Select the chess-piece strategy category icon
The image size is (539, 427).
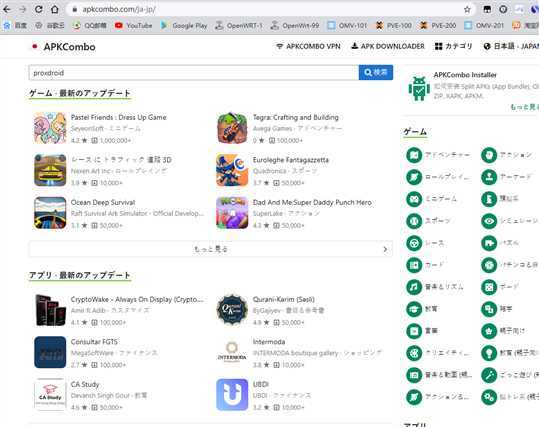(489, 199)
